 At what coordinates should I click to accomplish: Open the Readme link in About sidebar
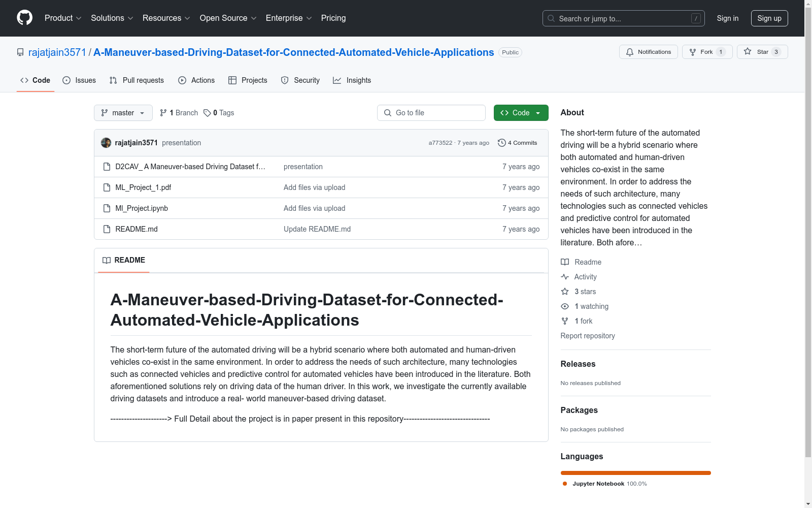(x=581, y=262)
